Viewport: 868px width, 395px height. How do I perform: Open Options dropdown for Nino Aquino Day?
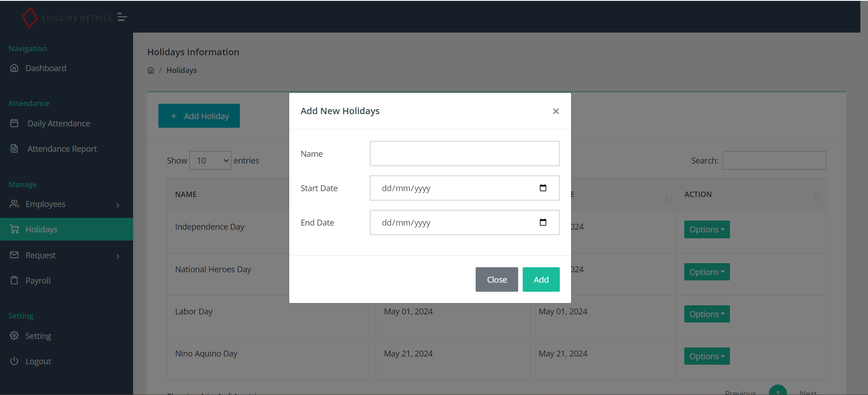(706, 356)
